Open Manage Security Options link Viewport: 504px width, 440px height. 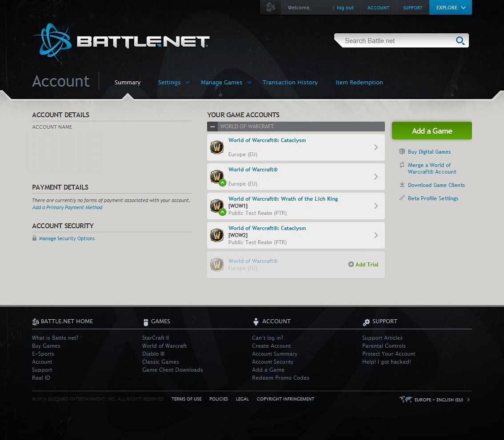(67, 238)
